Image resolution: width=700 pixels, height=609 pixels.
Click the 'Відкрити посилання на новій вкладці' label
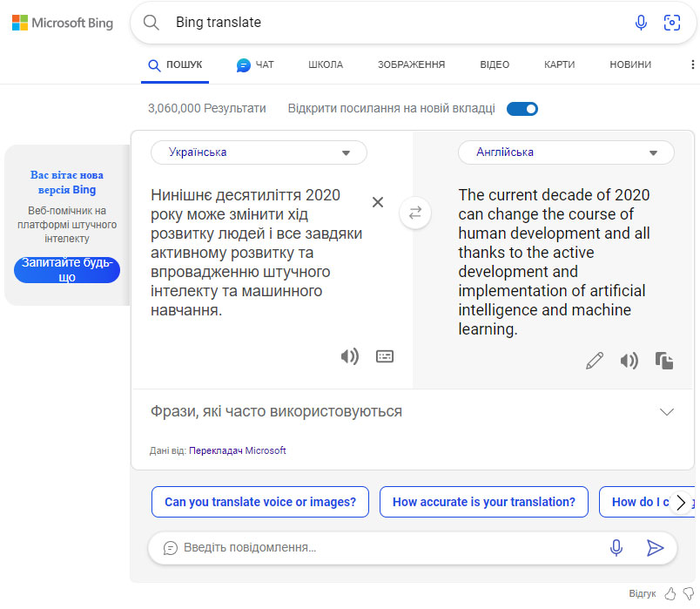tap(392, 108)
